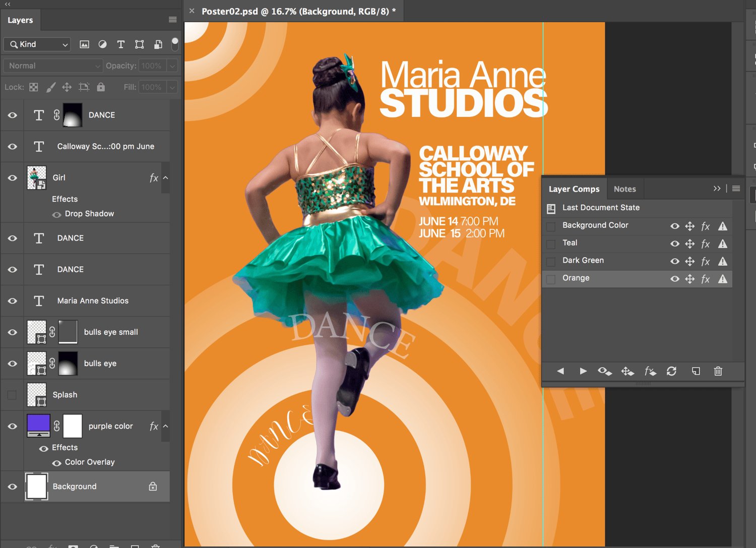Select the shape layers filter icon
Viewport: 756px width, 548px height.
click(x=139, y=44)
